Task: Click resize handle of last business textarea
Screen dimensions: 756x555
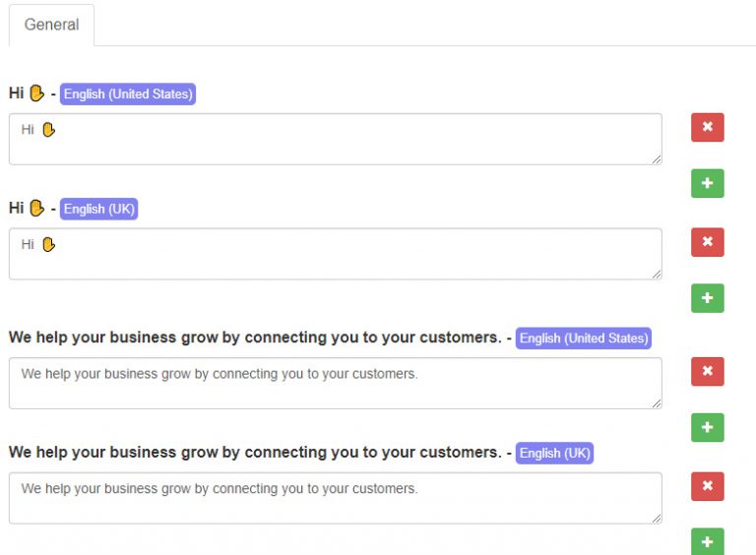Action: (x=657, y=519)
